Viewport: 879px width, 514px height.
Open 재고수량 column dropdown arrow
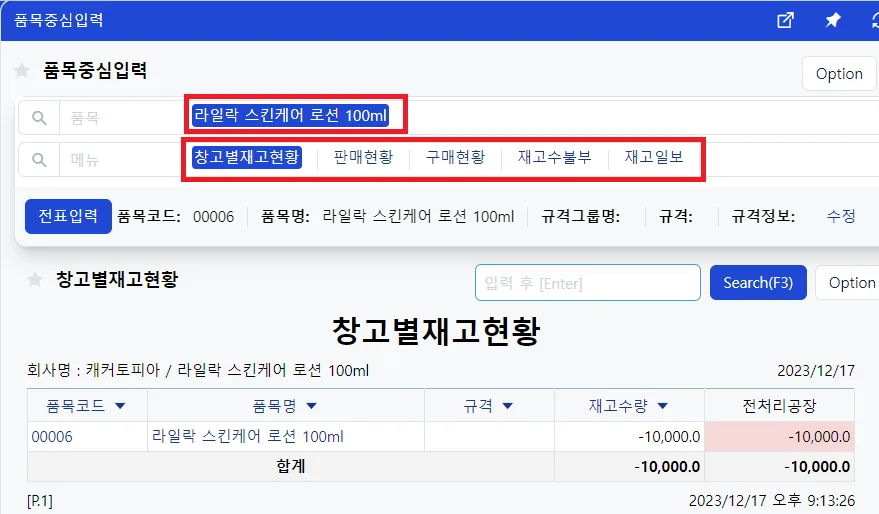coord(663,406)
